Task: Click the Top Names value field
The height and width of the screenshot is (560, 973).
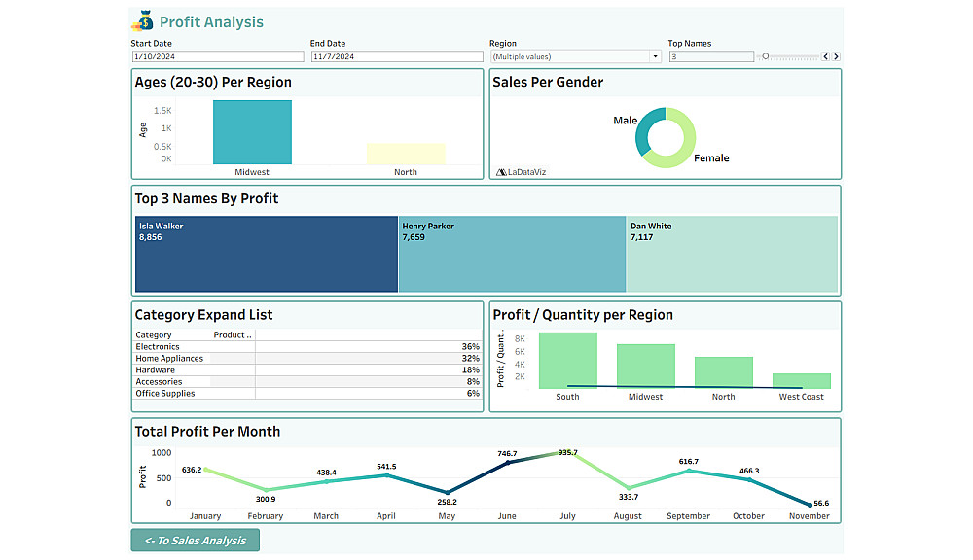Action: coord(711,56)
